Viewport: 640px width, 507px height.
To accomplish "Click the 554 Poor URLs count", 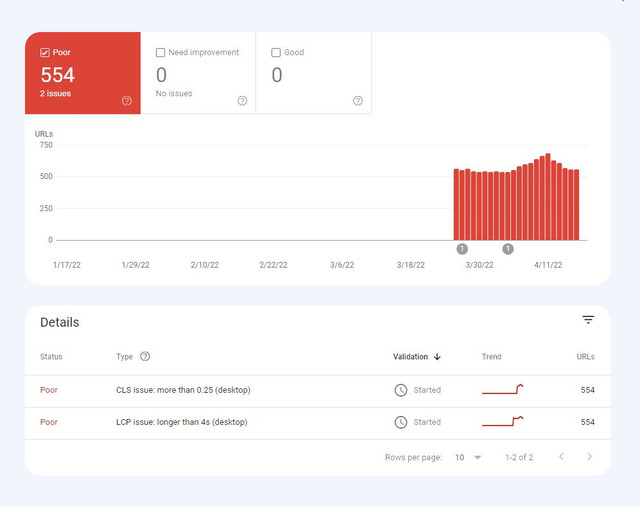I will (x=58, y=75).
